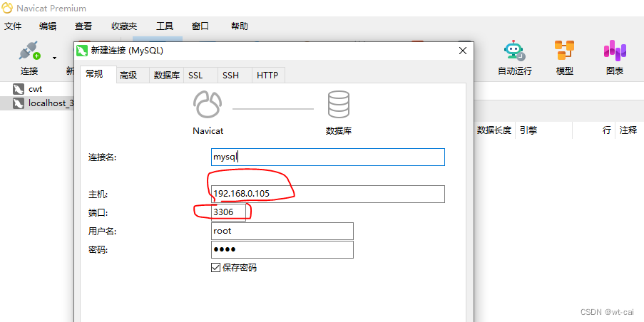Click the Navicat Premium title bar icon
Viewport: 644px width, 322px height.
click(x=7, y=8)
